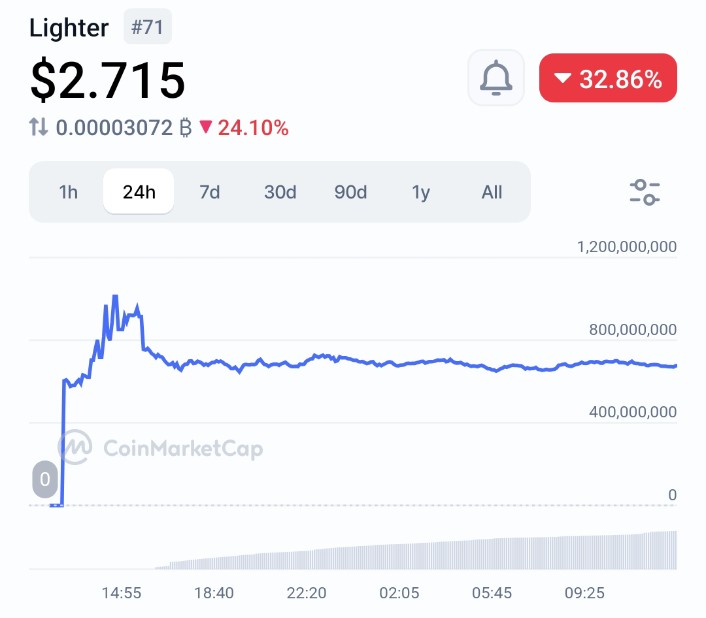Viewport: 706px width, 618px height.
Task: Tap the swap currency arrows icon
Action: [39, 128]
